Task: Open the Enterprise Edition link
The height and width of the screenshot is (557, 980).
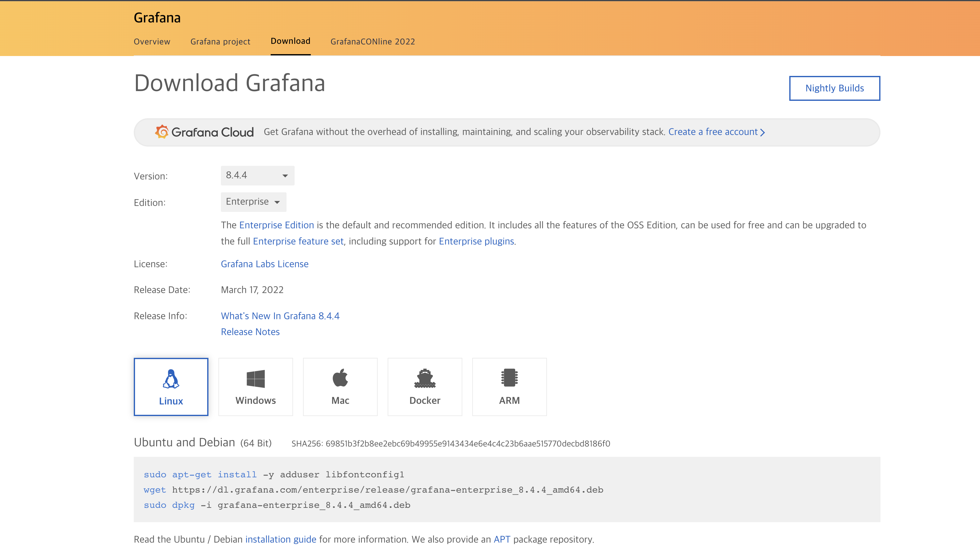Action: click(277, 225)
